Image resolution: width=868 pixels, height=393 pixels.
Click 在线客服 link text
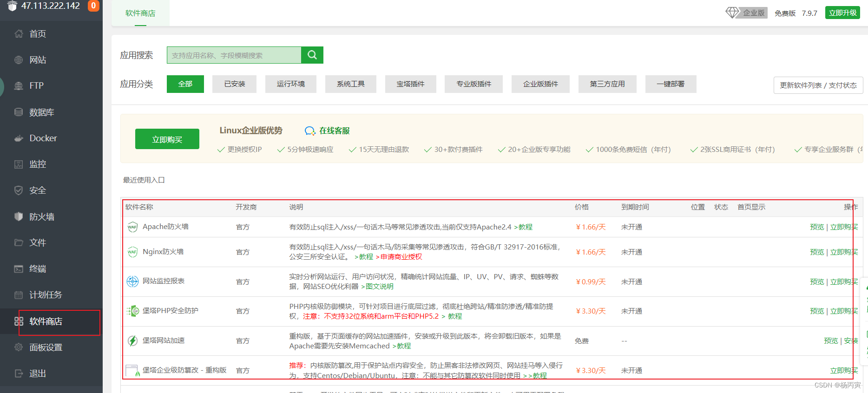(335, 131)
